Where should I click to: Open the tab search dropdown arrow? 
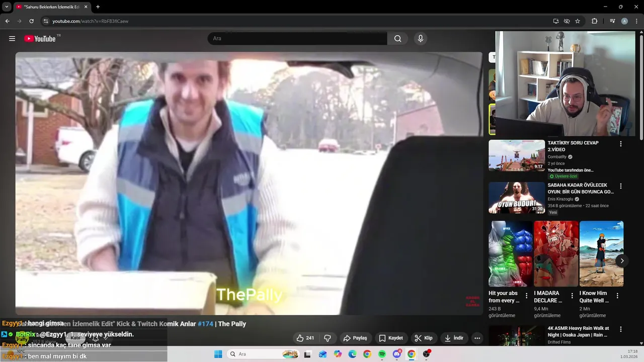[x=7, y=7]
